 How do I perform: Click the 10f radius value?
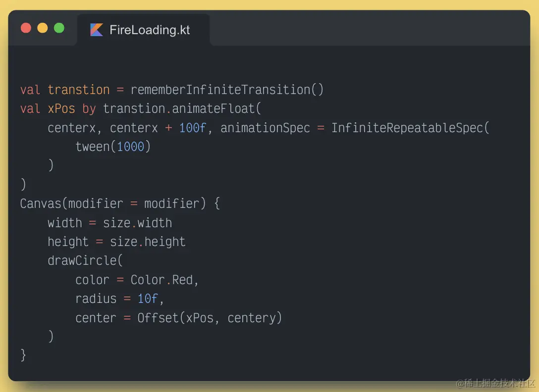(148, 298)
